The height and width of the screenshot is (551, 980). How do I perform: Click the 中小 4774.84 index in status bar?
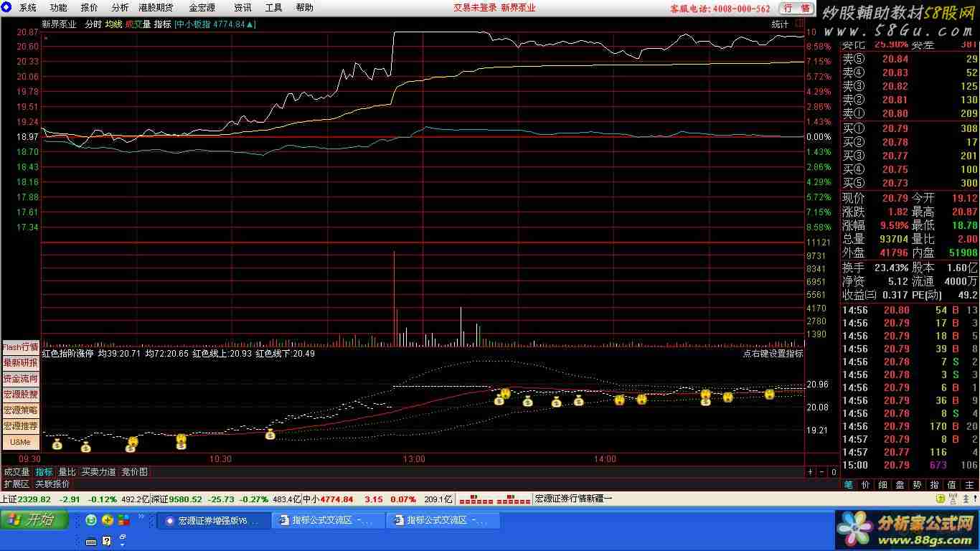coord(327,499)
